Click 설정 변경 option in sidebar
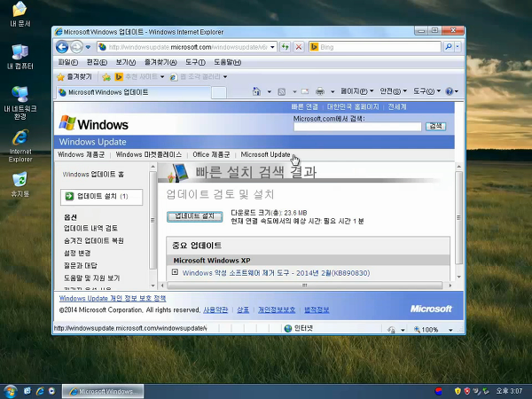This screenshot has width=532, height=399. (x=77, y=253)
